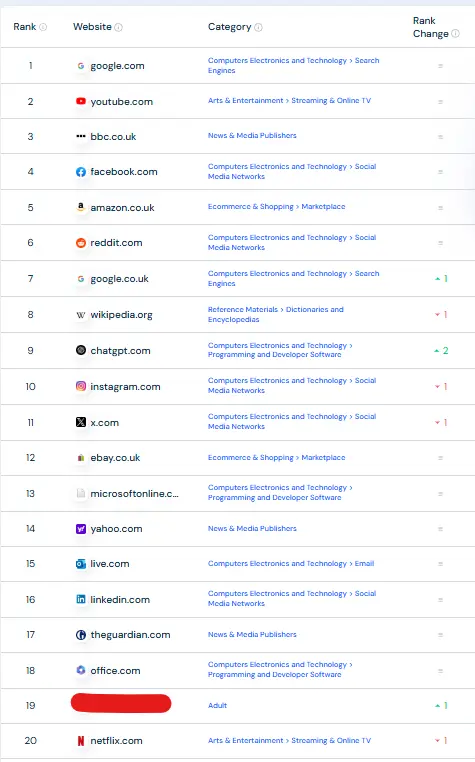The height and width of the screenshot is (762, 475).
Task: Open the wikipedia.org website entry
Action: [121, 315]
